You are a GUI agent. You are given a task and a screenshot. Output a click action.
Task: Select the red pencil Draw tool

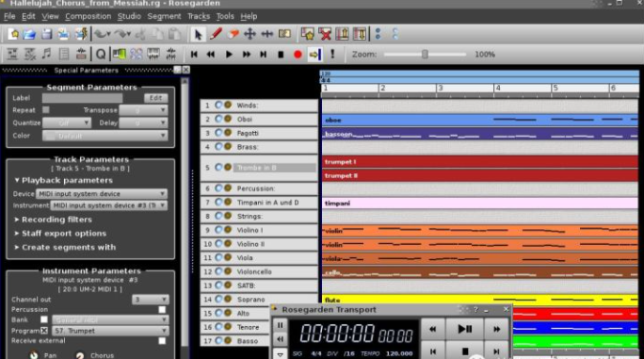coord(216,34)
